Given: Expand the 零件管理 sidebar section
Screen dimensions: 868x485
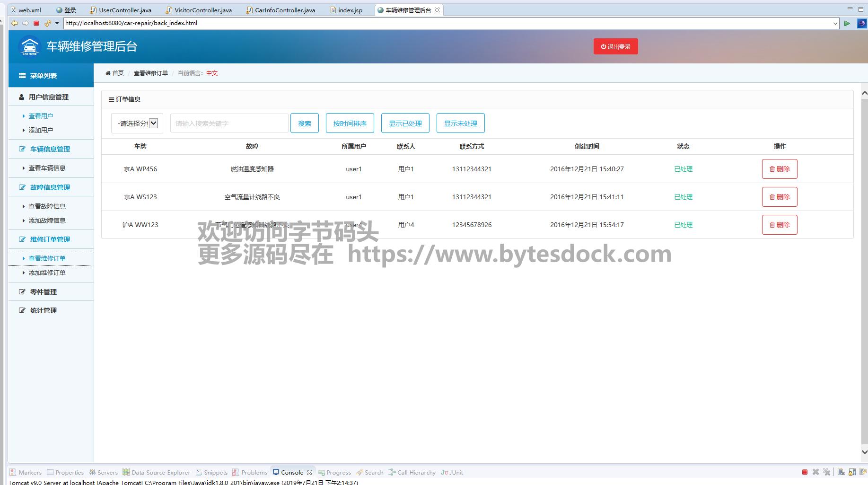Looking at the screenshot, I should pos(43,292).
